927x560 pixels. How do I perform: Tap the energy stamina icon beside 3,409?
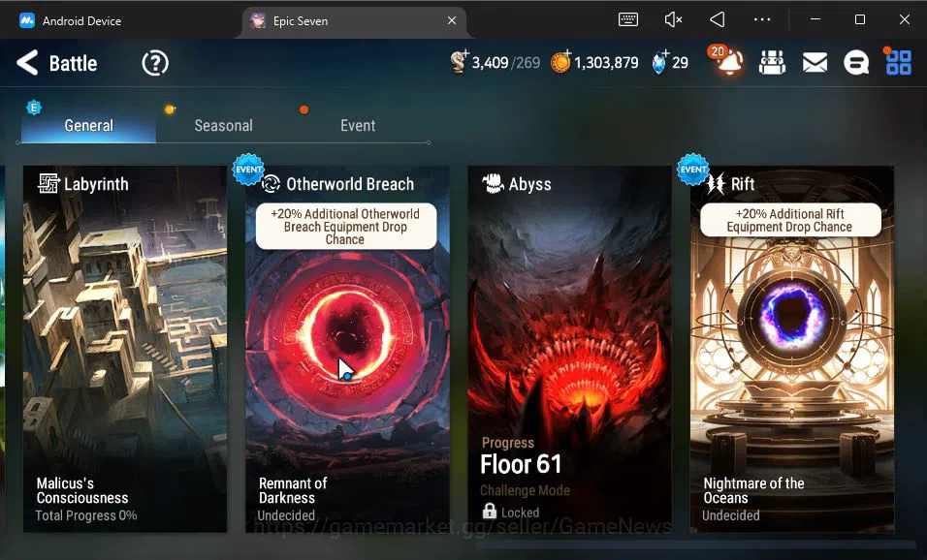click(459, 61)
